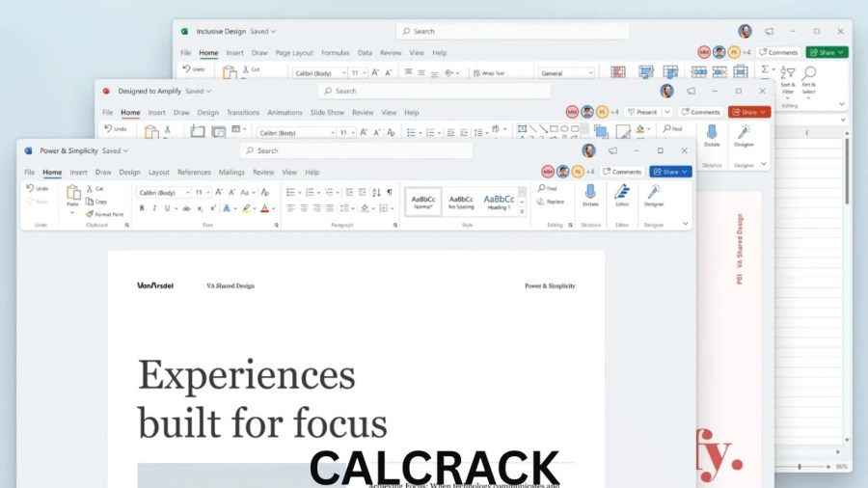Open Designer in the PowerPoint window
Screen dimensions: 868x488
point(744,132)
